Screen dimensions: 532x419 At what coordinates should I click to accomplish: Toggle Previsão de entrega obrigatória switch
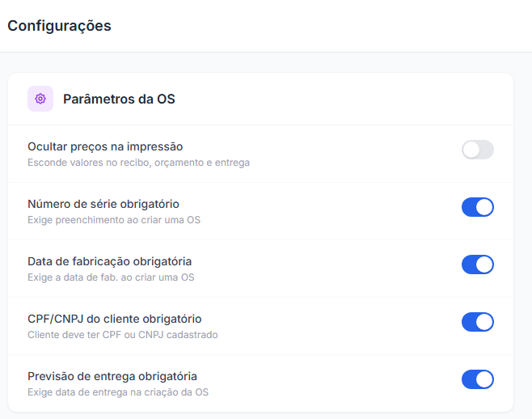tap(477, 379)
